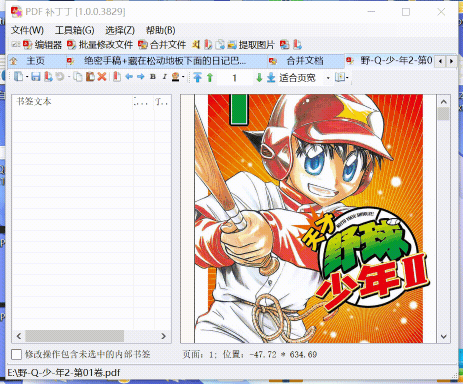Screen dimensions: 463x384
Task: Open the 工具箱(G) menu
Action: click(75, 30)
